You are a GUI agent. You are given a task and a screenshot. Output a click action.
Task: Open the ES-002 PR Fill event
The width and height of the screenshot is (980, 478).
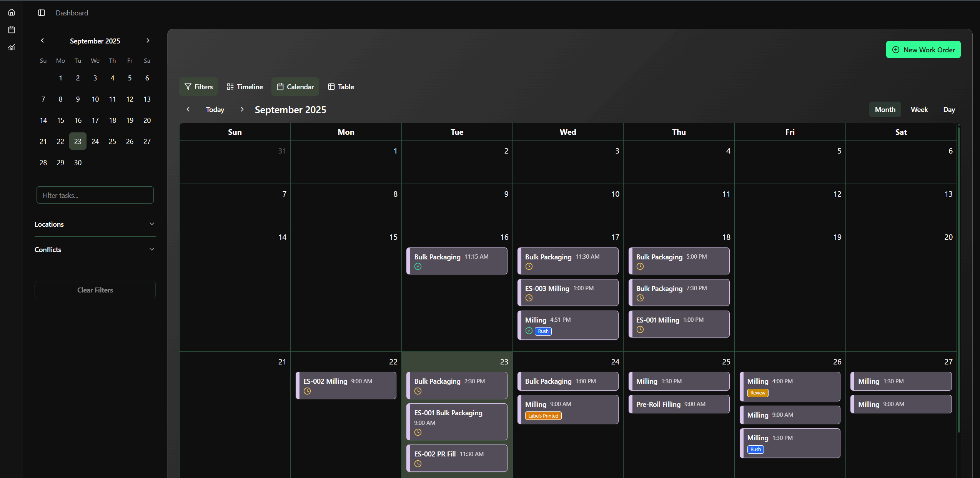tap(457, 458)
